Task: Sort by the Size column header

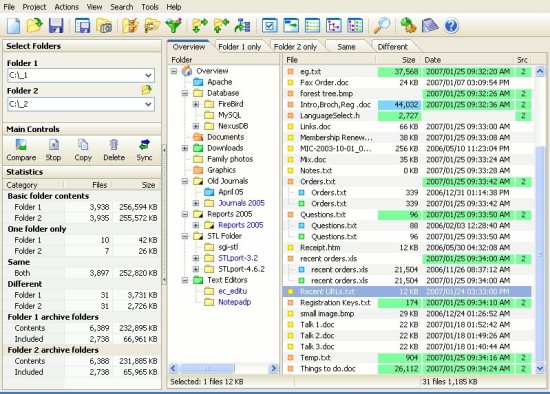Action: coord(399,60)
